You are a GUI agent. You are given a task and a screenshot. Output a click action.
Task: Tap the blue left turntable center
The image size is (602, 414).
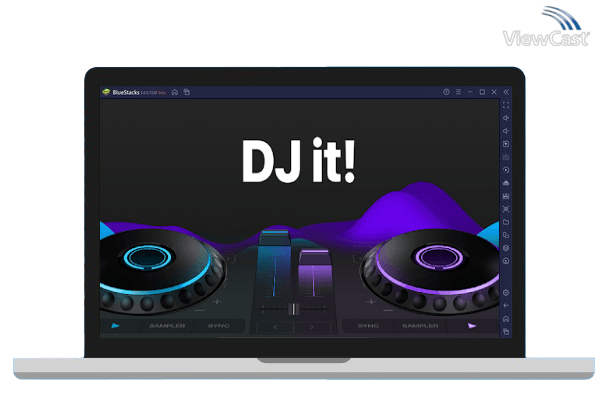coord(149,257)
